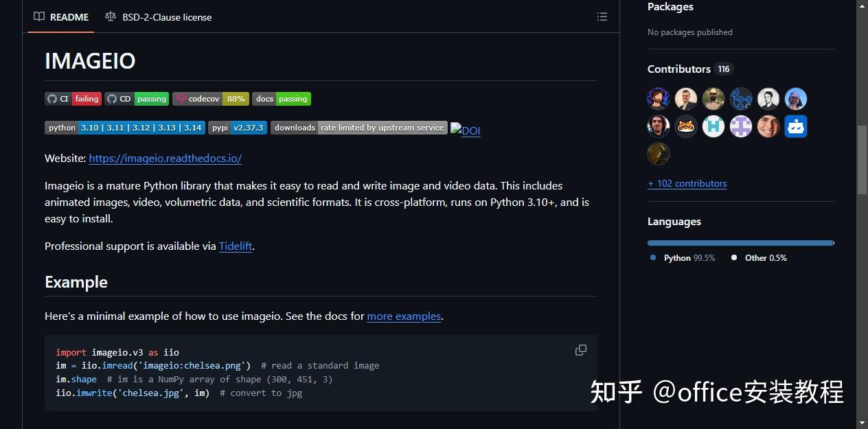Open the Packages heading link
This screenshot has width=868, height=429.
670,7
